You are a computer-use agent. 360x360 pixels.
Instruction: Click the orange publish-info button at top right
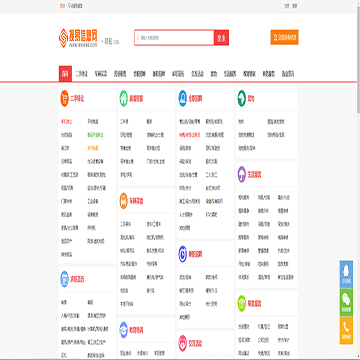click(x=284, y=37)
